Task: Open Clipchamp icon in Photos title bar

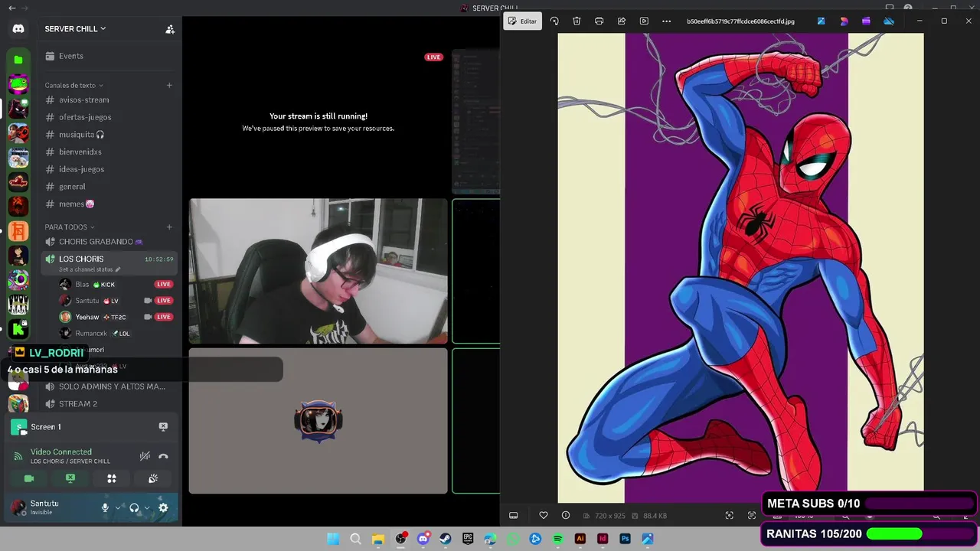Action: click(x=866, y=21)
